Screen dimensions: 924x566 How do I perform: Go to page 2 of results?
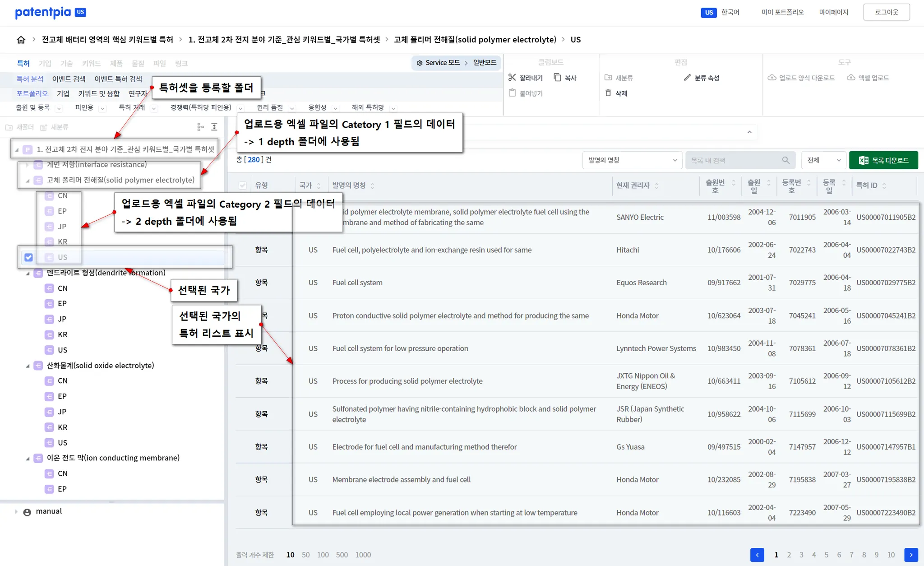[789, 555]
